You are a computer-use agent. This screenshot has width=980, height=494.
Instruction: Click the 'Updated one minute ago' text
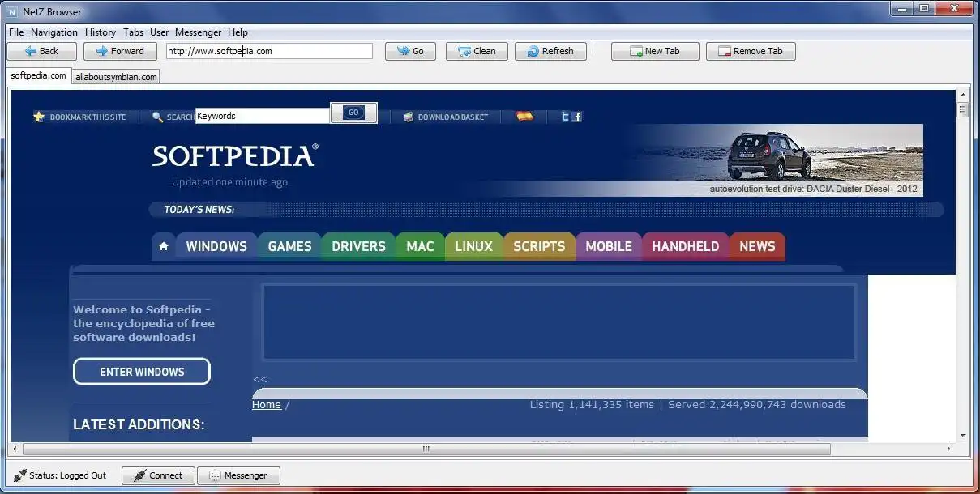[x=229, y=182]
